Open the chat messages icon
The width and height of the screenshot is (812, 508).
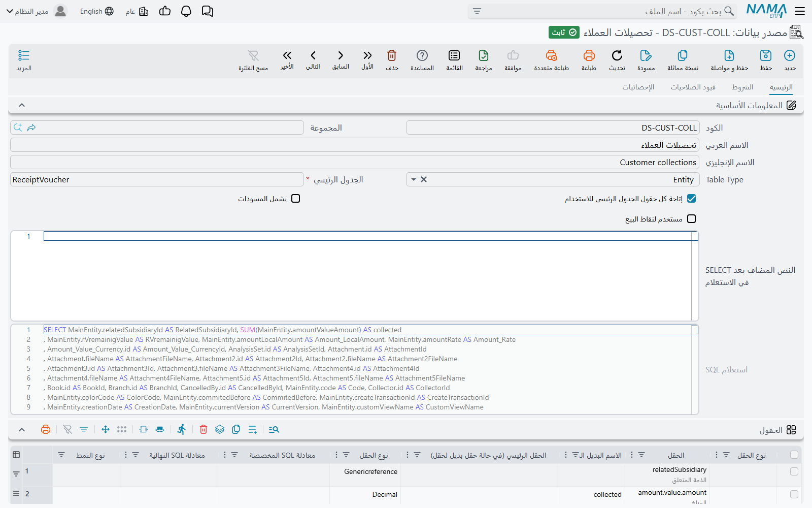tap(208, 11)
